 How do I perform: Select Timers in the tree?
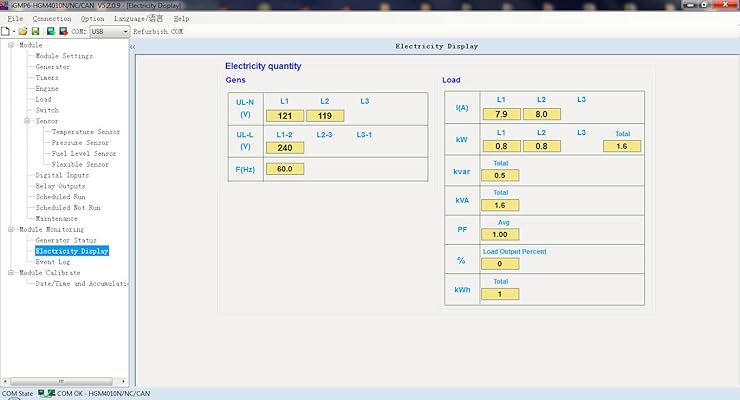(x=47, y=78)
